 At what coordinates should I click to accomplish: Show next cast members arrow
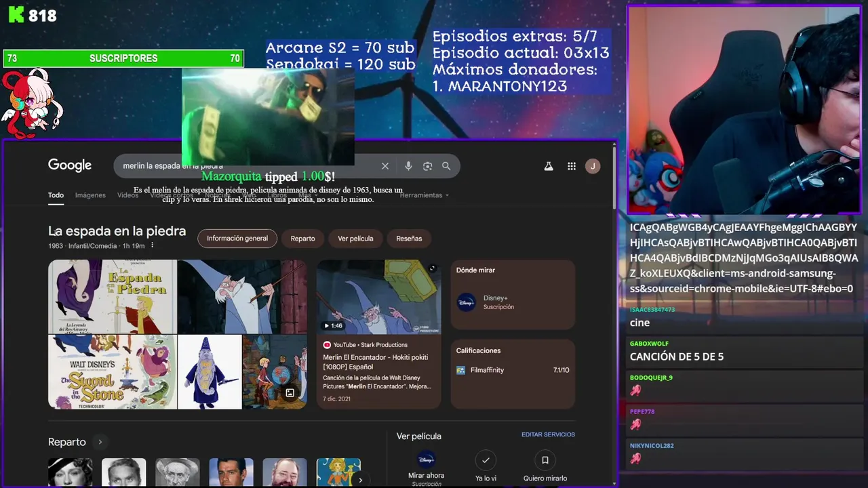coord(360,480)
